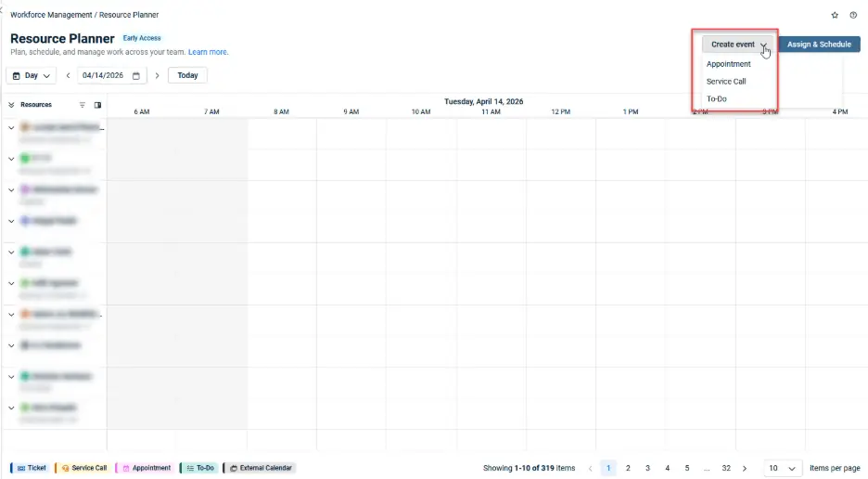The image size is (868, 479).
Task: Jump to pagination page 32
Action: [x=726, y=469]
